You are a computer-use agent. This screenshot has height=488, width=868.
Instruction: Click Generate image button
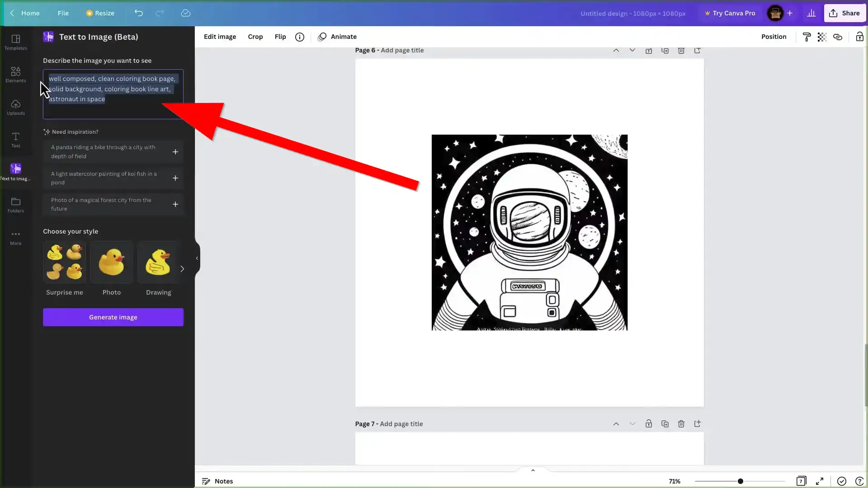point(113,316)
